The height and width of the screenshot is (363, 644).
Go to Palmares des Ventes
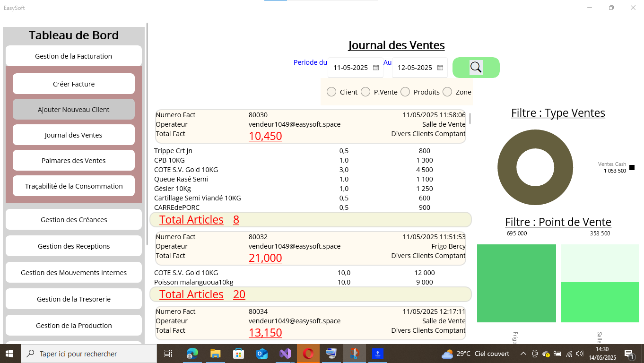[x=74, y=160]
